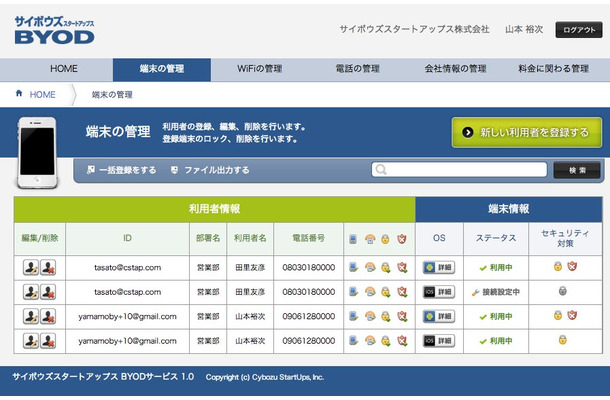Image resolution: width=610 pixels, height=400 pixels.
Task: Focus the user search input field
Action: tap(459, 170)
